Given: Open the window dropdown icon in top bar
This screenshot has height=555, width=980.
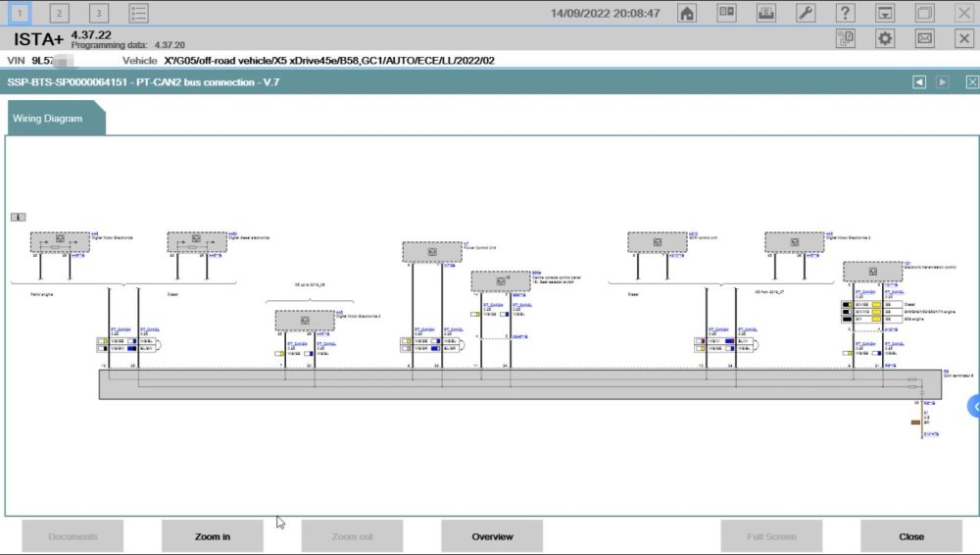Looking at the screenshot, I should (x=885, y=13).
